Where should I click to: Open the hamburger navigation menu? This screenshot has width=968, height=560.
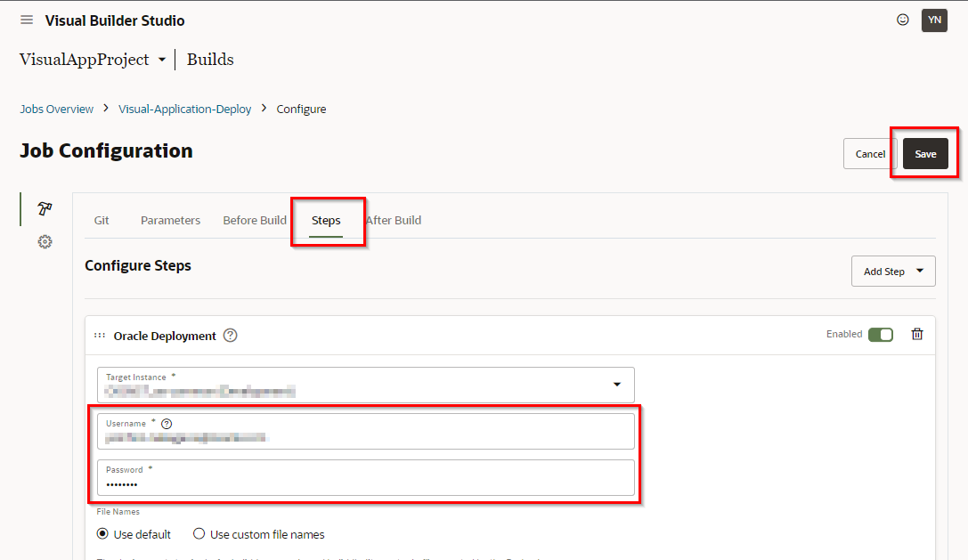(27, 20)
